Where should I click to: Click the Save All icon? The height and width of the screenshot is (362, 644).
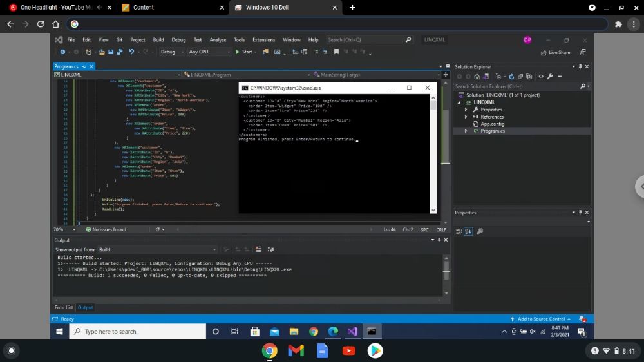[120, 52]
